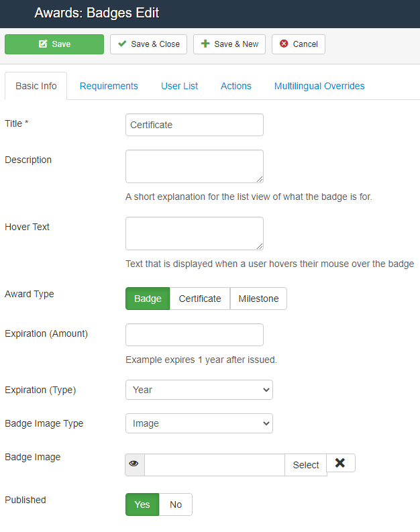420x532 pixels.
Task: Open the Multilingual Overrides tab
Action: [x=319, y=86]
